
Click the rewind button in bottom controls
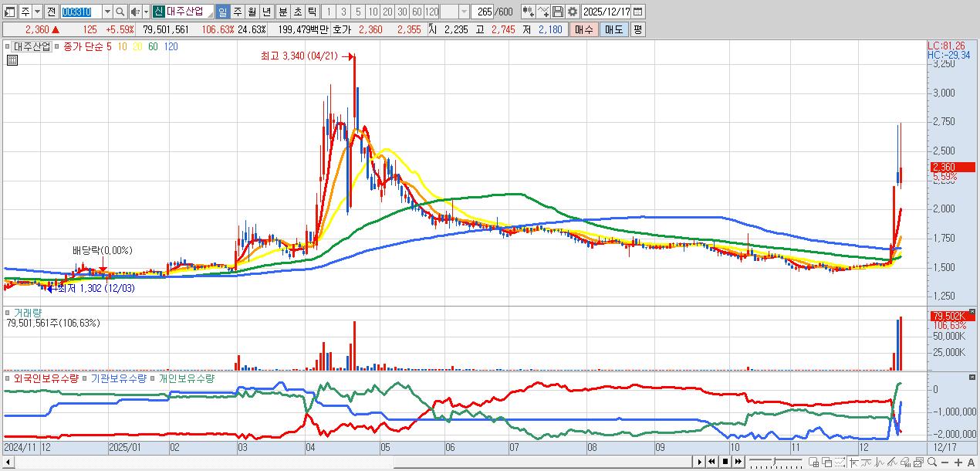711,462
